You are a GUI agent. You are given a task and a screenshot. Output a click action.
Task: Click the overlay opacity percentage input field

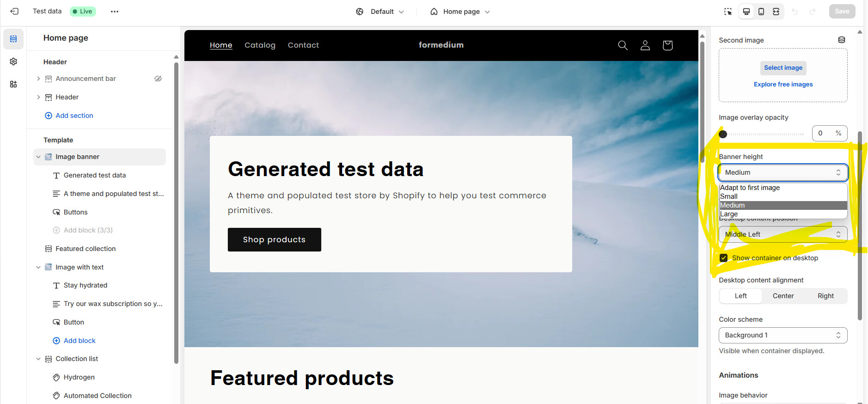[824, 133]
